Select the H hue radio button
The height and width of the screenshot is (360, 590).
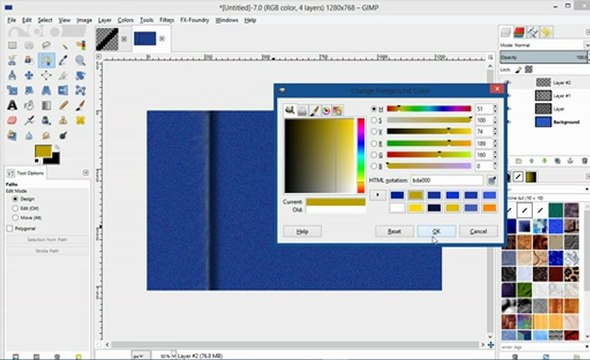click(x=374, y=109)
